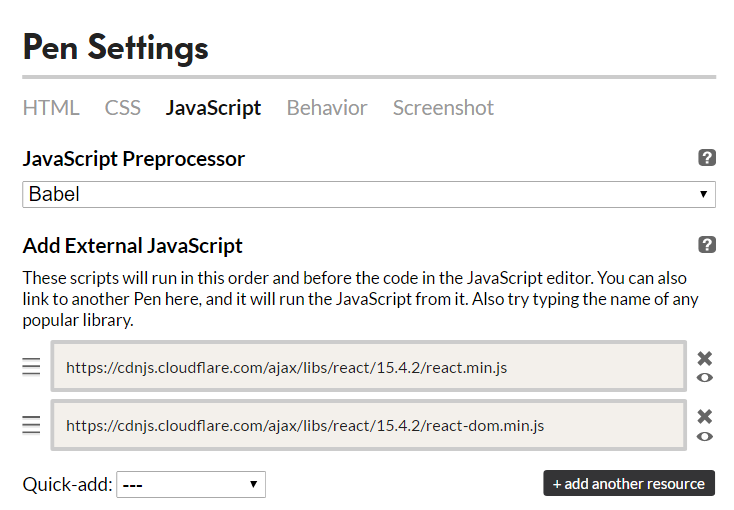Open the Babel preprocessor dropdown
734x510 pixels.
[x=368, y=194]
